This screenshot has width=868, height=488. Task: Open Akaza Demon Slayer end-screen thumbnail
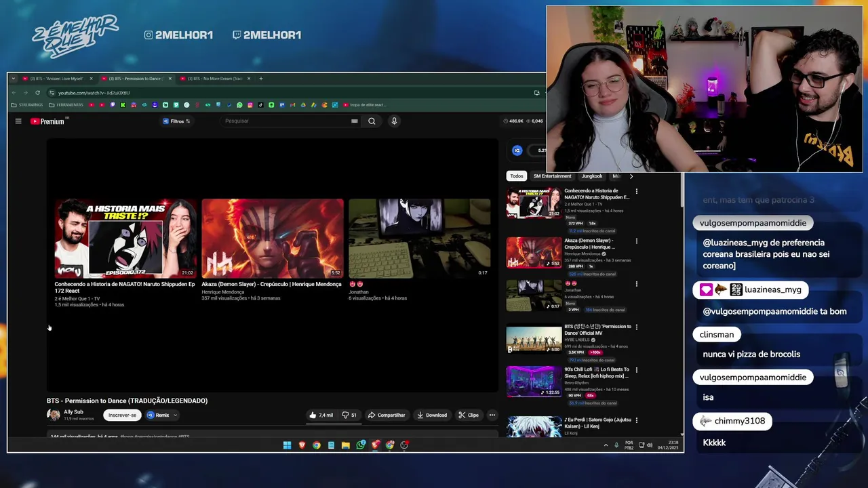(272, 238)
